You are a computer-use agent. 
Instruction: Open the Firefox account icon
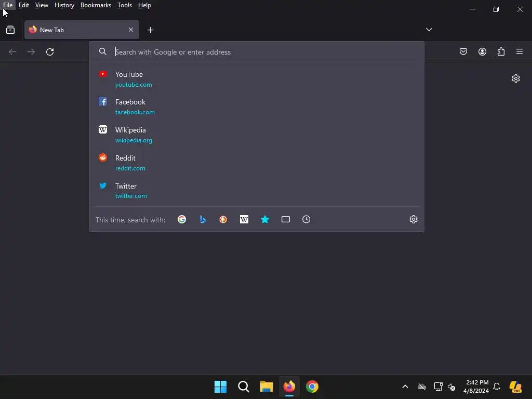point(482,51)
